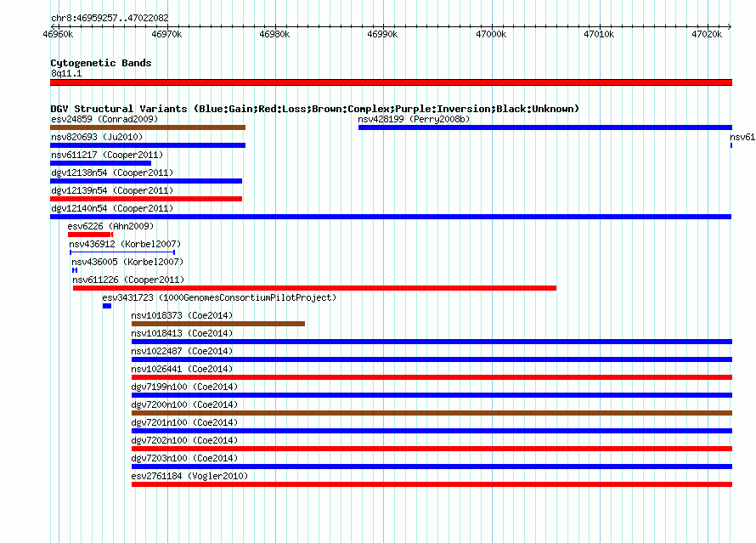Click the dgv12138n54 (Cooper2011) blue bar
Screen dimensions: 756x543
(x=146, y=181)
